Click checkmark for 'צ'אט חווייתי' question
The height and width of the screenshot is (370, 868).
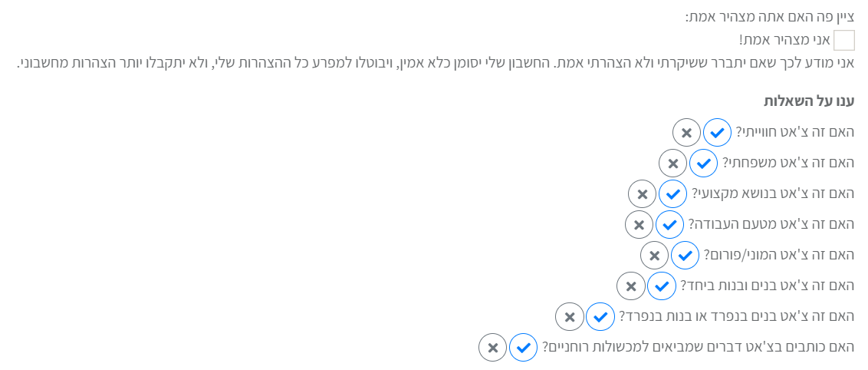pyautogui.click(x=717, y=133)
